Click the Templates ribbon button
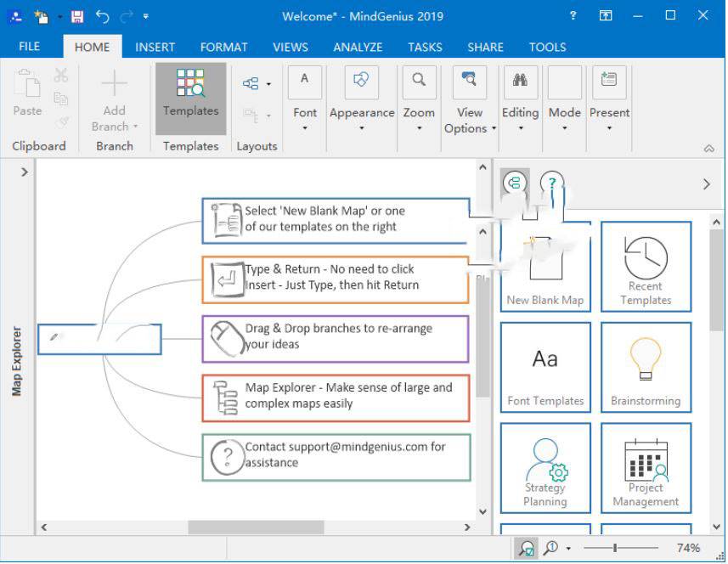 [x=191, y=99]
